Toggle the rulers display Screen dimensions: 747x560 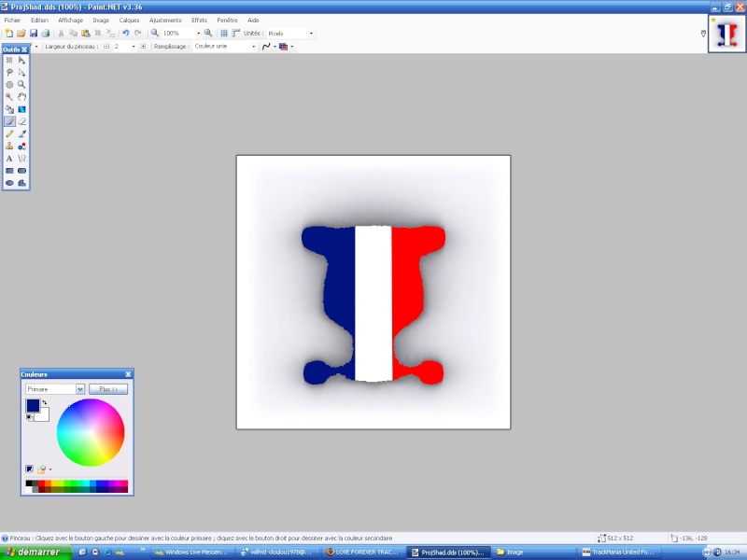coord(236,34)
